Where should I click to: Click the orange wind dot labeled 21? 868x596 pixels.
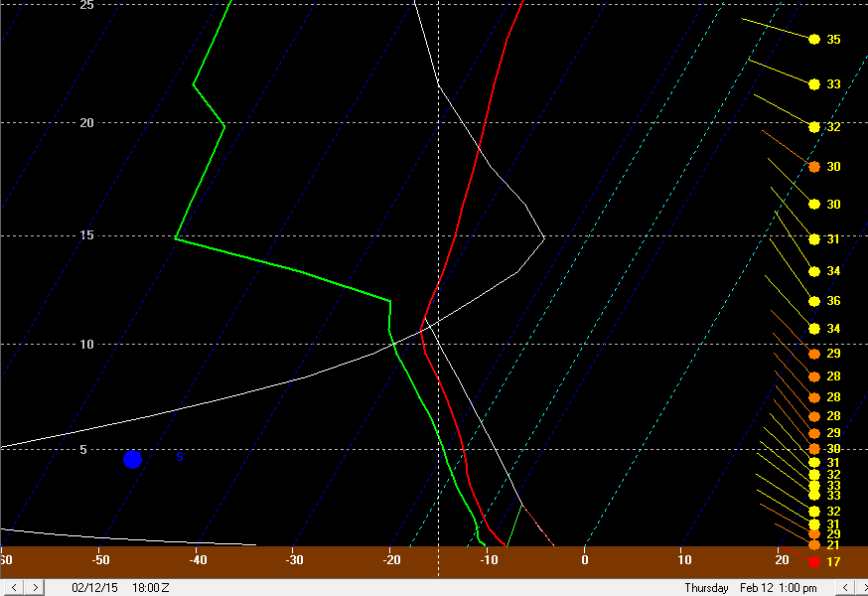coord(814,545)
